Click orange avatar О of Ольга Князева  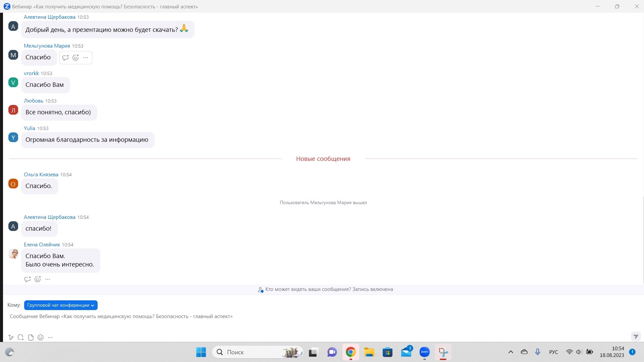tap(13, 184)
